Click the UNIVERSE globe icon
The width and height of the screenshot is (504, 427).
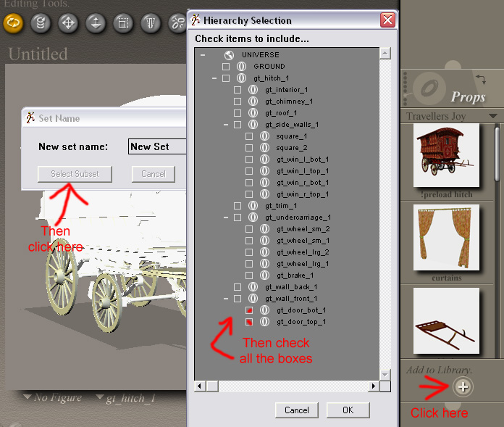click(229, 55)
